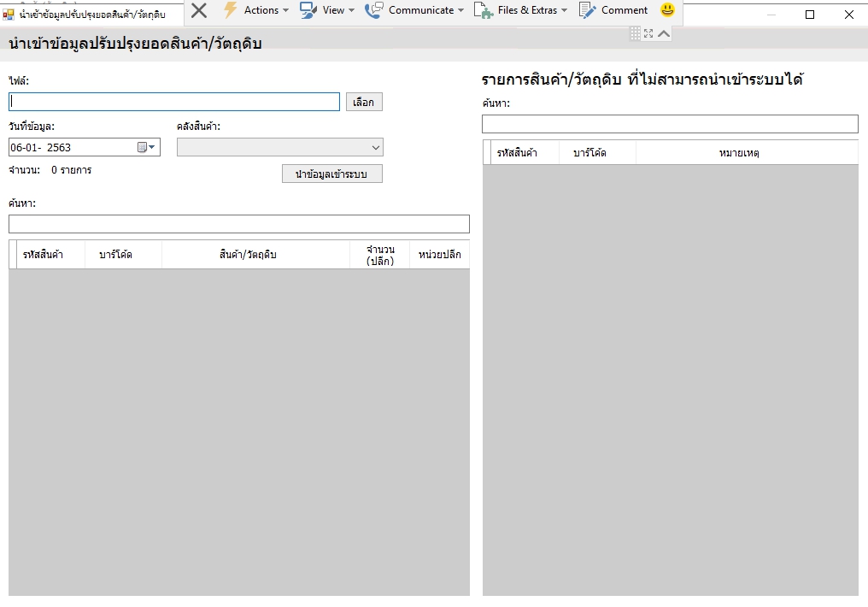Click the Comment toolbar item
This screenshot has height=607, width=868.
(x=613, y=10)
